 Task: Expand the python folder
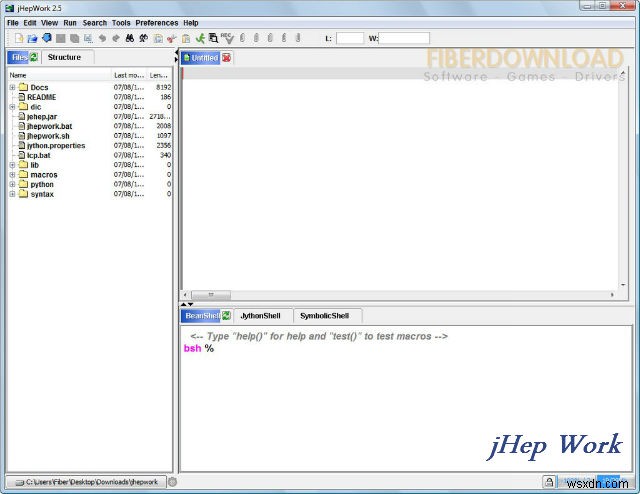(12, 185)
